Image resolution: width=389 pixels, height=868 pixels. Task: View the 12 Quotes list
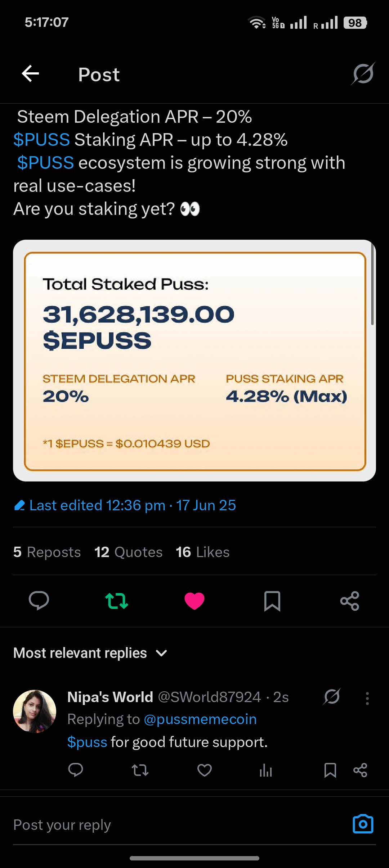128,552
